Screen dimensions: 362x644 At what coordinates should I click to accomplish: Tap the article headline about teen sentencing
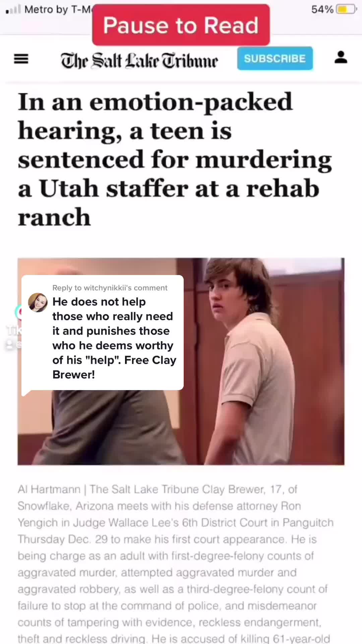tap(174, 159)
